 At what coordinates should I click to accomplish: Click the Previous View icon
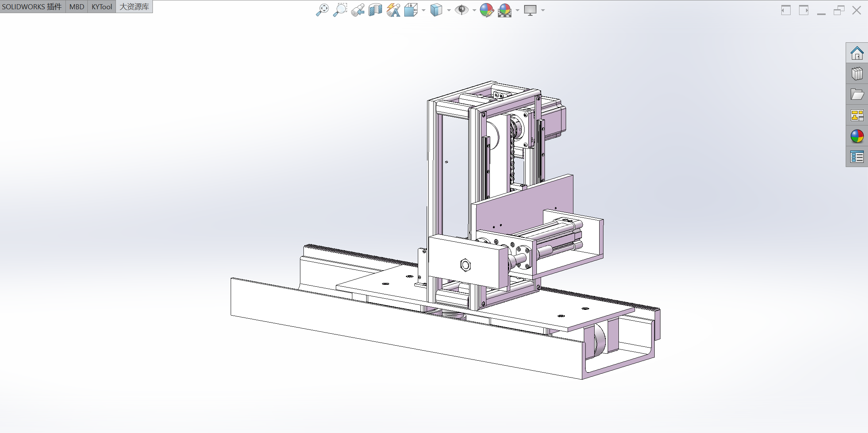[357, 10]
